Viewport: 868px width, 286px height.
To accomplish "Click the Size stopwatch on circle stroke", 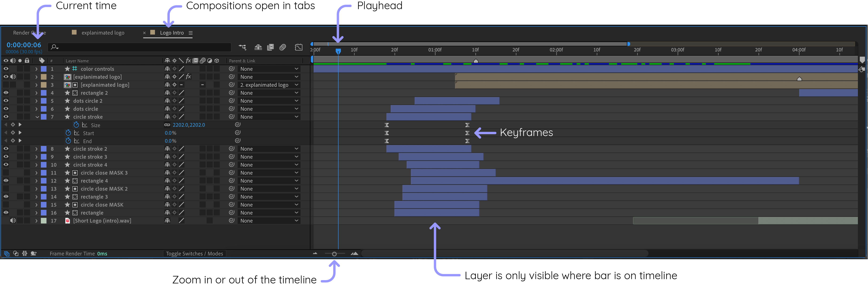I will 77,125.
